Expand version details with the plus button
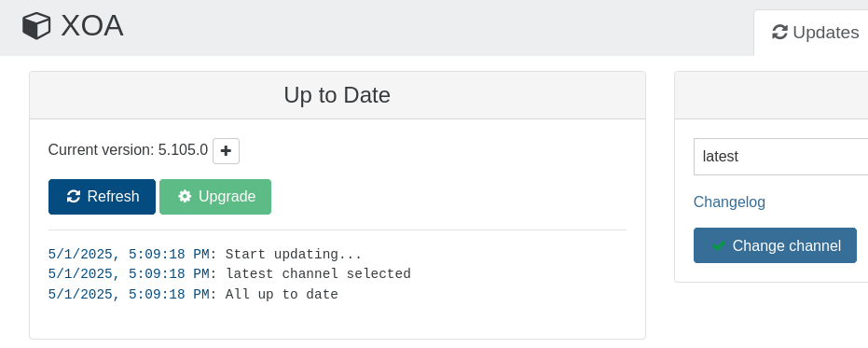Viewport: 868px width, 348px height. coord(226,151)
